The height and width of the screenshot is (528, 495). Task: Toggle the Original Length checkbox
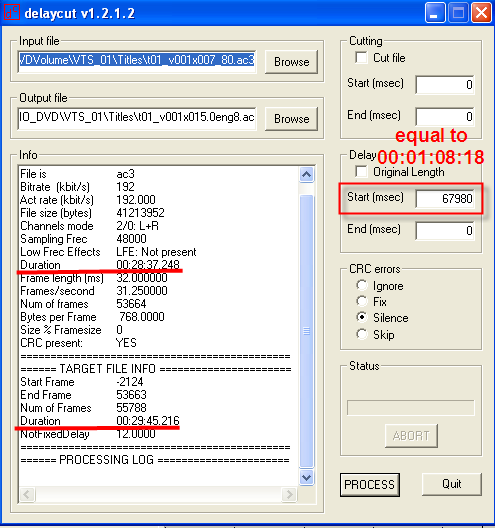click(361, 172)
